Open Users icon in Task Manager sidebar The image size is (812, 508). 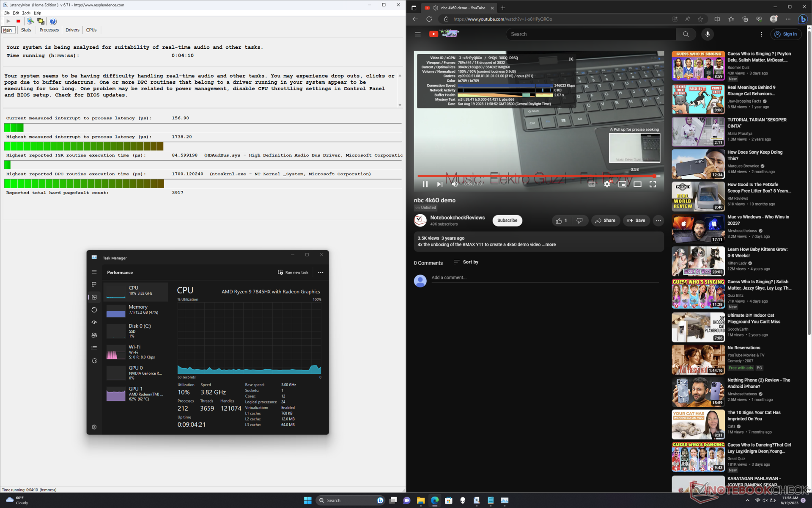(94, 335)
